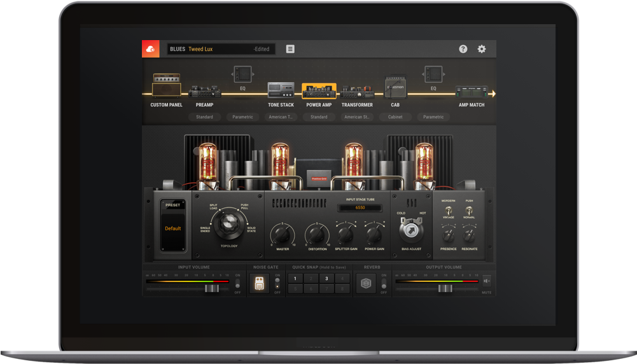Open the Input Stage Tube 6550 selector
This screenshot has height=364, width=637.
pos(360,207)
